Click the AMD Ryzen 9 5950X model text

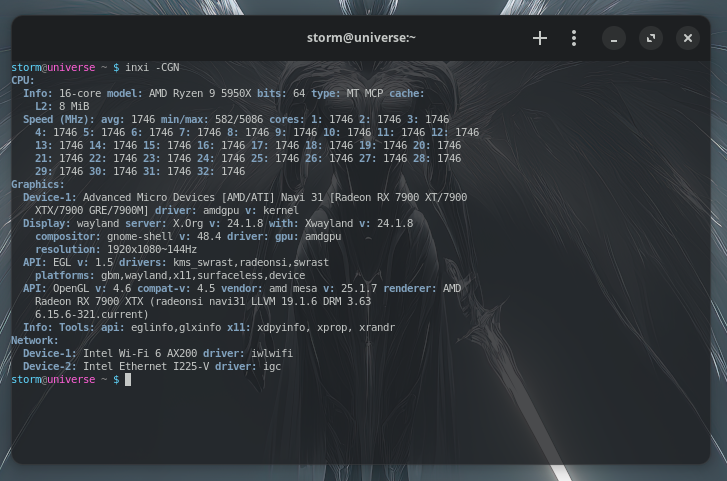pos(194,93)
